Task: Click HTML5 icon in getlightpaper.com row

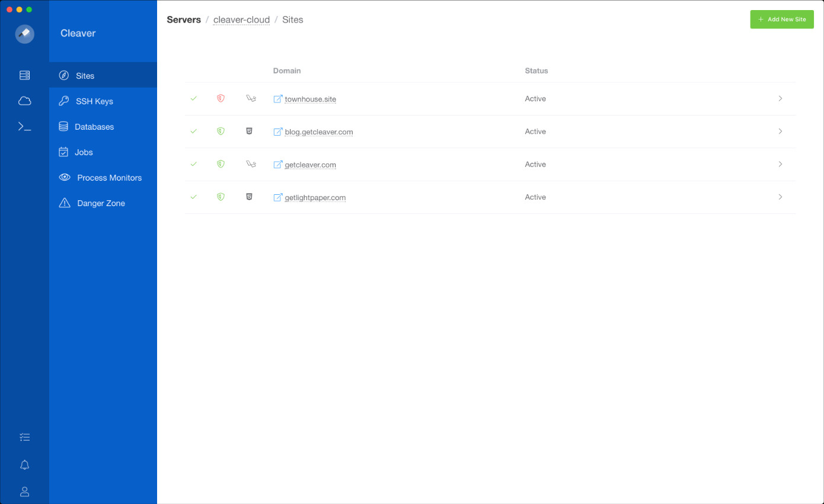Action: click(249, 197)
